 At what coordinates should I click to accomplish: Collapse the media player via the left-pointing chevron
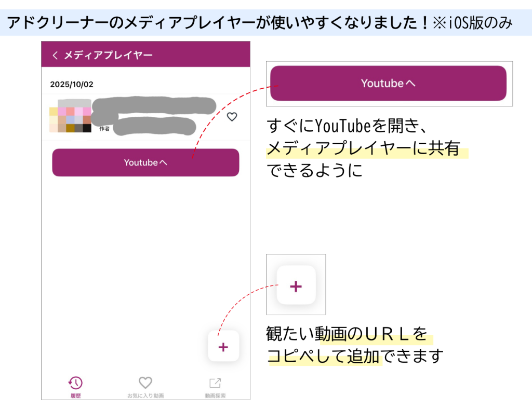pos(55,55)
